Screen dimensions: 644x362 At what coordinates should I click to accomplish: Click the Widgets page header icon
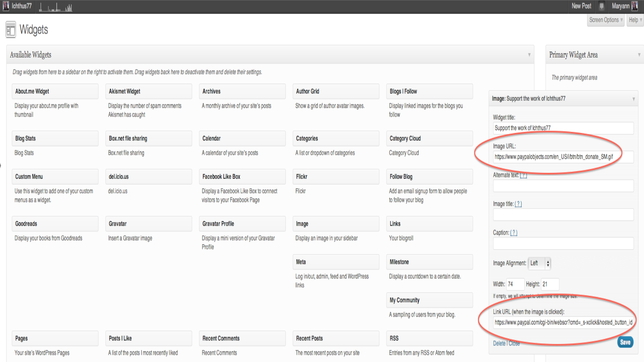(11, 30)
